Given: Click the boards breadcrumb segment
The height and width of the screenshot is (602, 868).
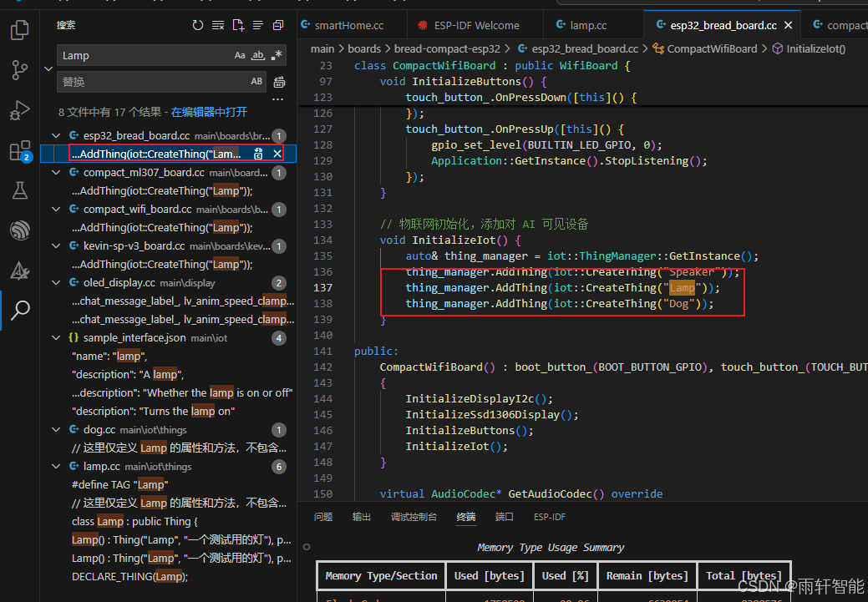Looking at the screenshot, I should click(364, 48).
